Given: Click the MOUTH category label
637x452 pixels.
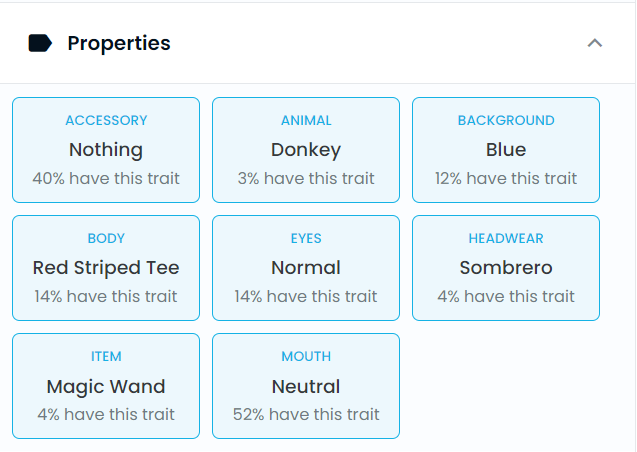Looking at the screenshot, I should point(306,356).
